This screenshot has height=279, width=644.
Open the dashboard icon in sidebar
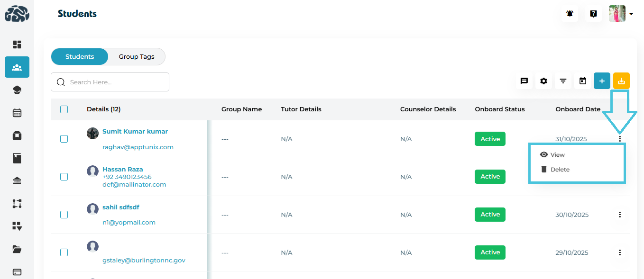tap(17, 45)
